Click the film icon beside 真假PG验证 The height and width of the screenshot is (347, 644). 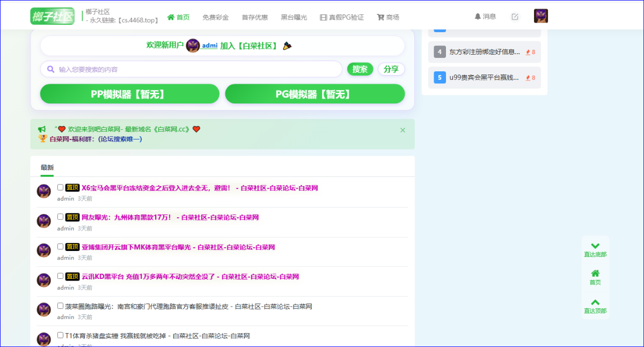[x=323, y=17]
